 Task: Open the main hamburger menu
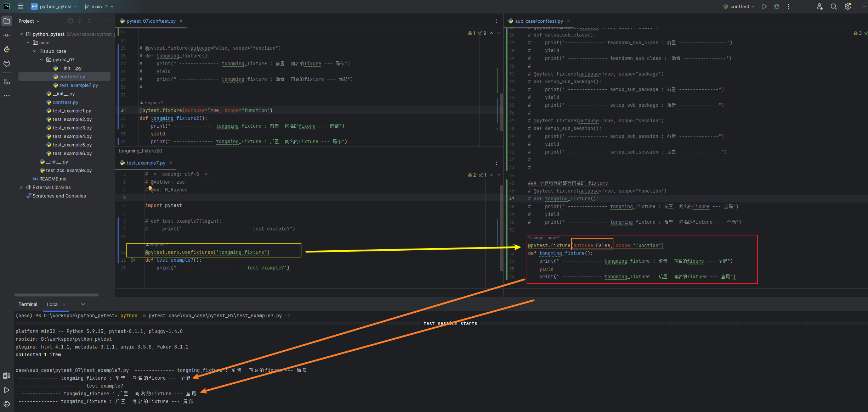pos(21,6)
